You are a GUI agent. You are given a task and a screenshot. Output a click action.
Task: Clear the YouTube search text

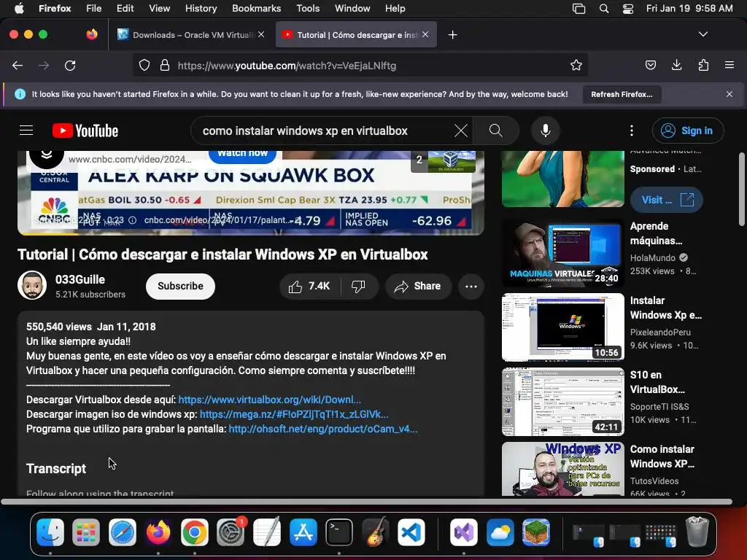tap(461, 131)
